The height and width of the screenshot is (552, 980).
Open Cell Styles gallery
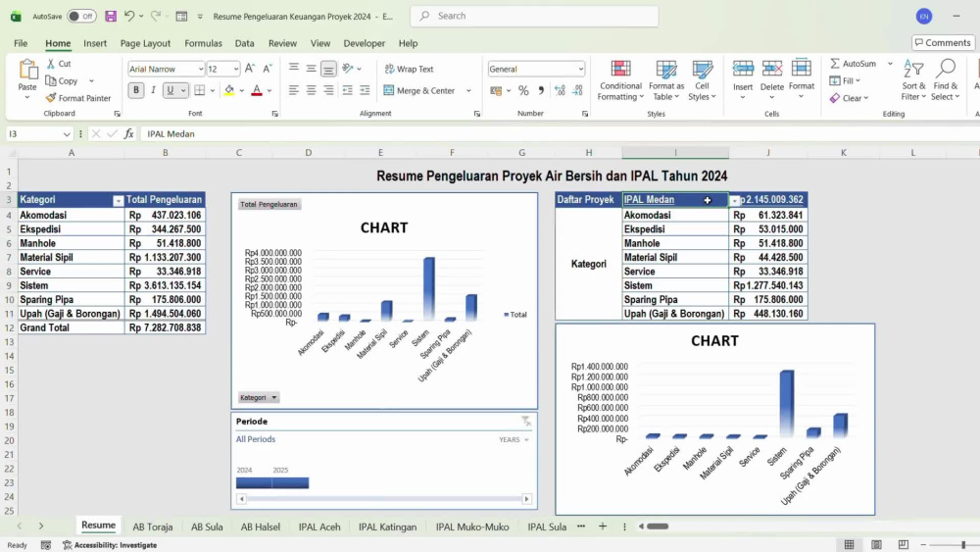click(702, 80)
